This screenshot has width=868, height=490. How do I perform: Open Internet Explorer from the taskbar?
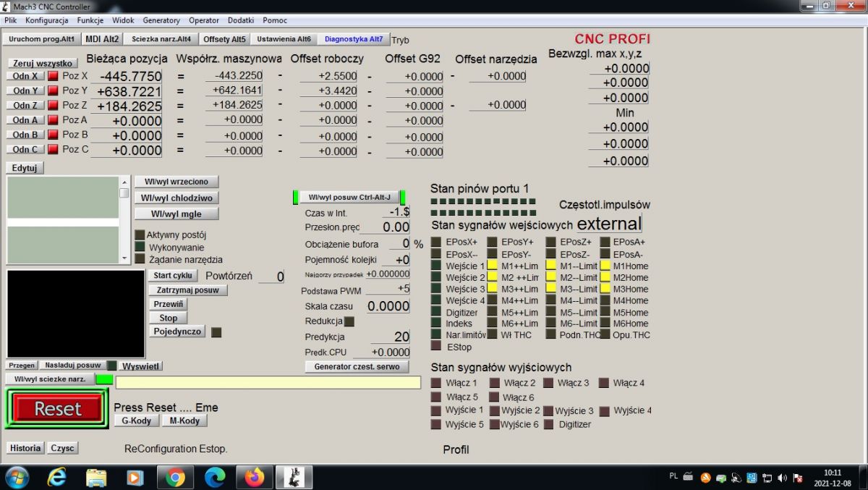[56, 478]
